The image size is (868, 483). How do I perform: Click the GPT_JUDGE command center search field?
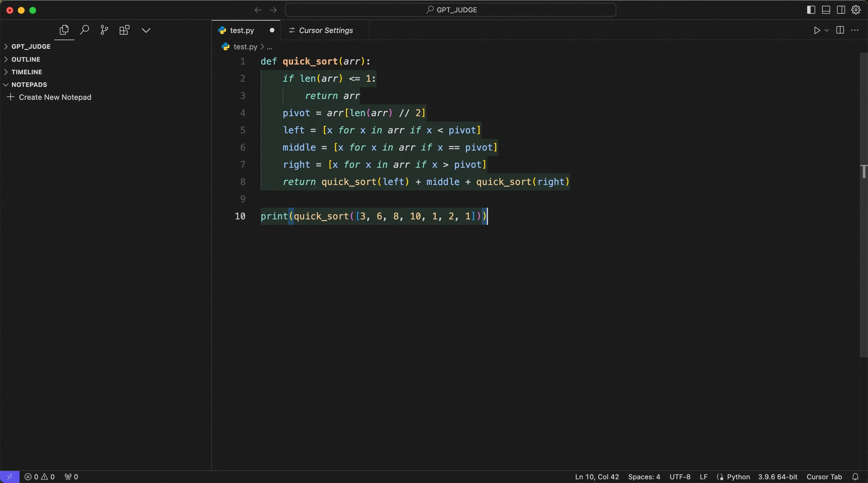[451, 10]
